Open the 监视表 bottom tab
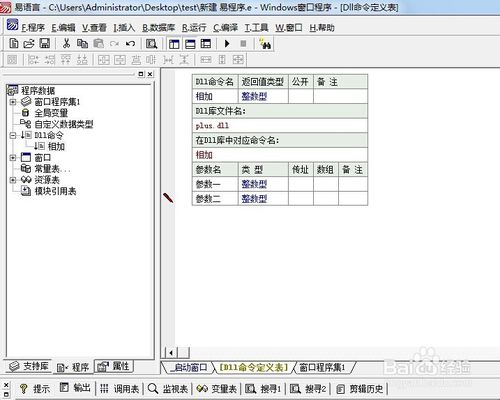 [168, 389]
